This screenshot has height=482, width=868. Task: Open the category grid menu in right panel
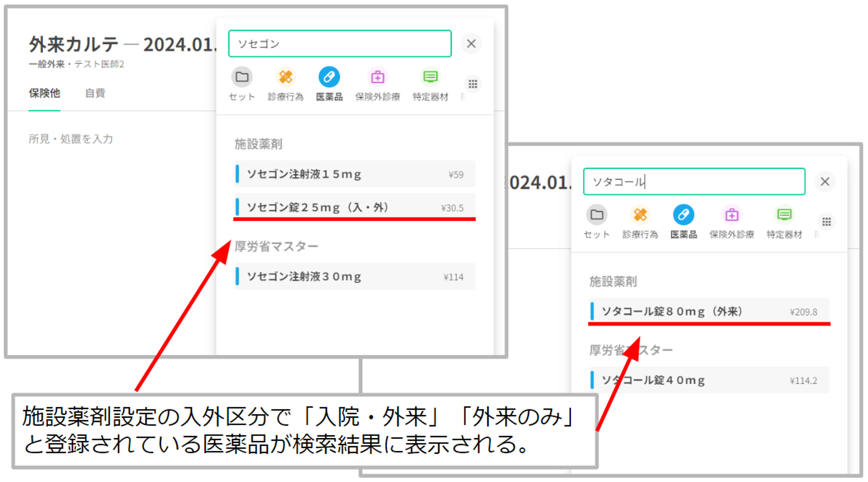point(826,222)
